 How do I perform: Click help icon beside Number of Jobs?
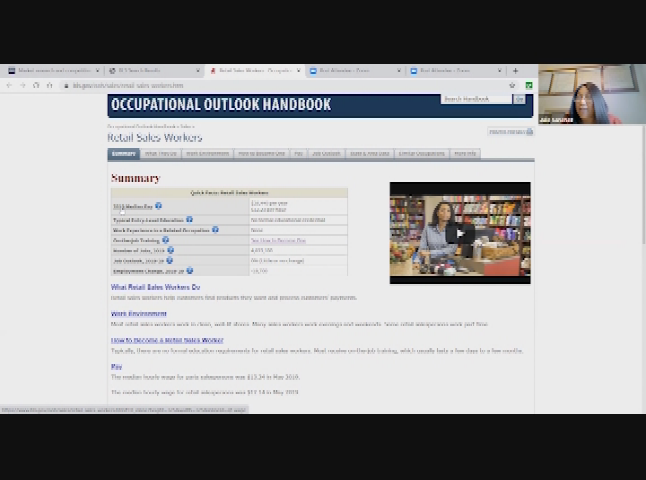coord(171,250)
